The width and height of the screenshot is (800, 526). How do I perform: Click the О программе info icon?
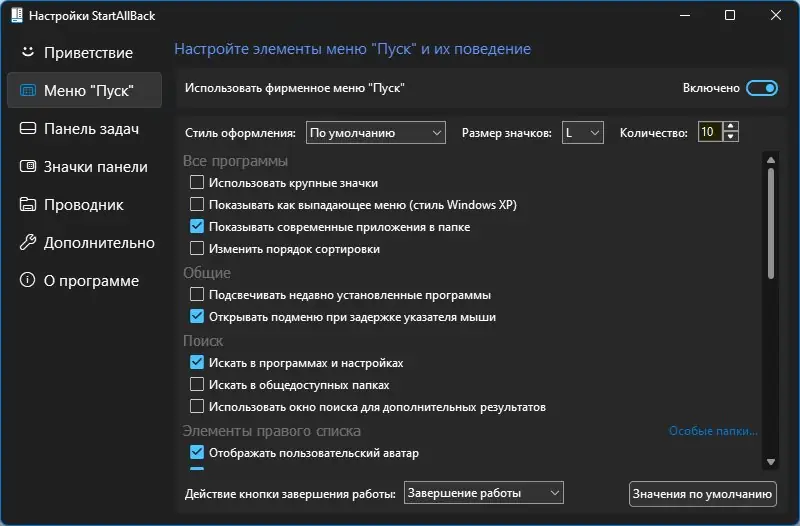point(28,281)
